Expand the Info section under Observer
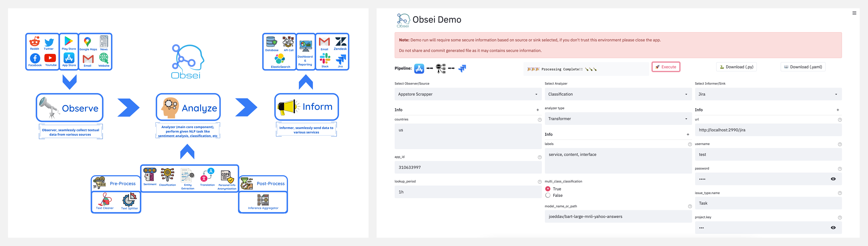This screenshot has height=246, width=868. (x=468, y=110)
